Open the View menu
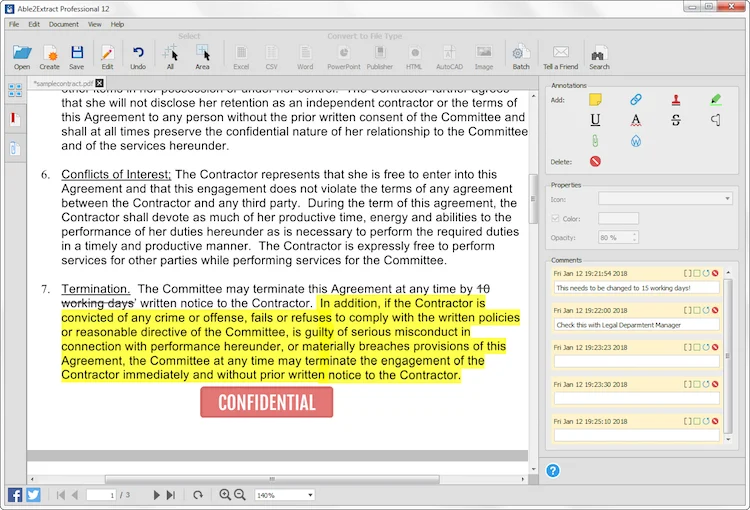This screenshot has width=750, height=510. (94, 24)
